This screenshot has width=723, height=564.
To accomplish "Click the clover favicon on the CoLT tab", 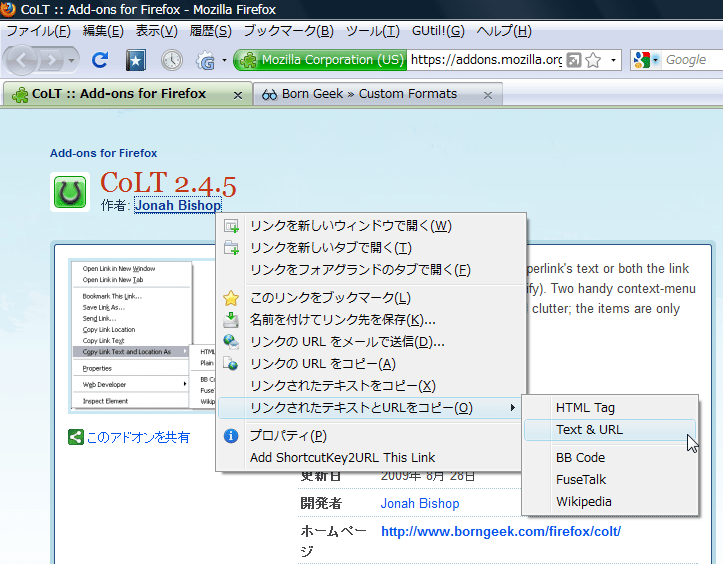I will 20,95.
